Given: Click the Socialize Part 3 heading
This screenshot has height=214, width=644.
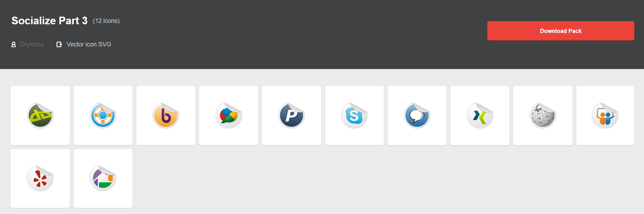Looking at the screenshot, I should coord(50,21).
